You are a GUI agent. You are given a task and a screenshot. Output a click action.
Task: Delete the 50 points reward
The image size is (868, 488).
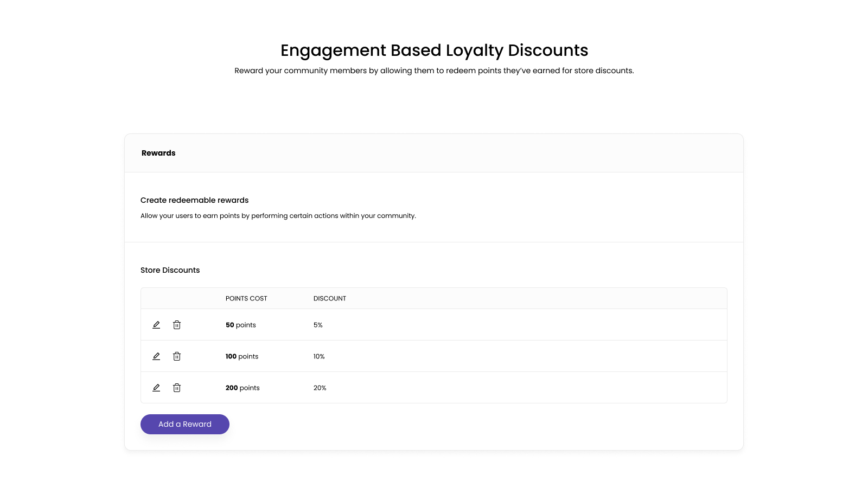tap(177, 325)
